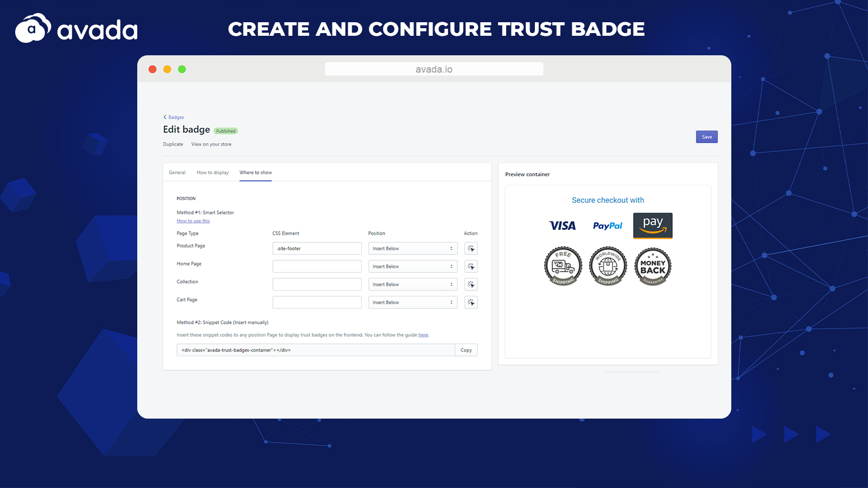The height and width of the screenshot is (488, 868).
Task: Click the Visa badge in preview
Action: (x=563, y=226)
